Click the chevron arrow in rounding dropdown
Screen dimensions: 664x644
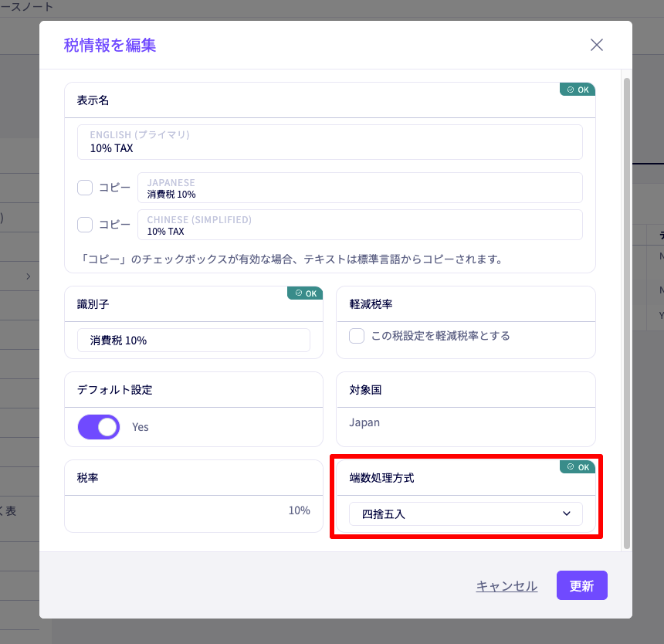[567, 514]
